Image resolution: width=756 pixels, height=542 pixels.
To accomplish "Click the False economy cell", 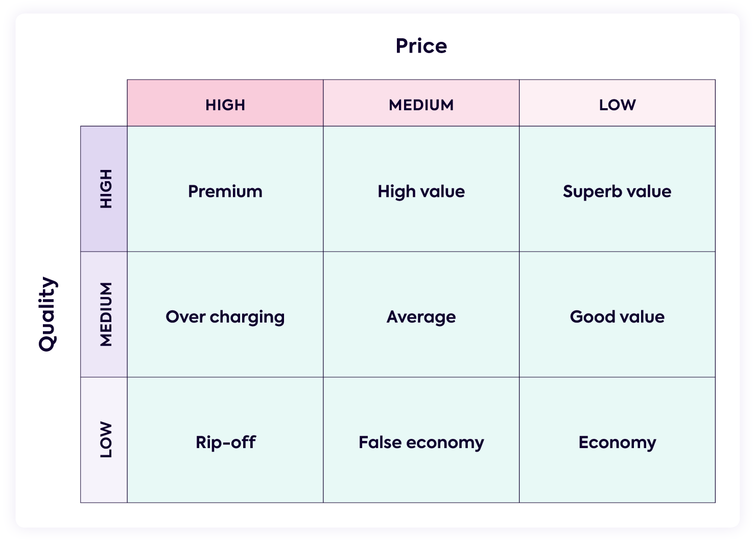I will click(421, 442).
